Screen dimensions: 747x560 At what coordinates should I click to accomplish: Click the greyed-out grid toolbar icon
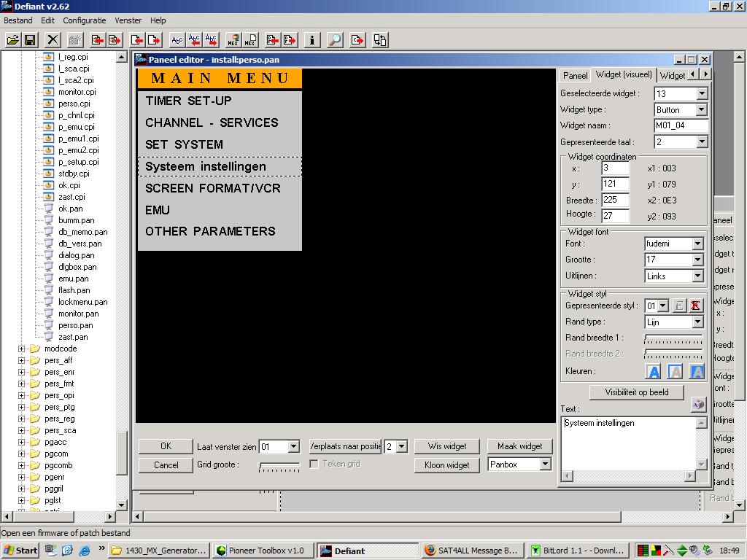(x=75, y=40)
